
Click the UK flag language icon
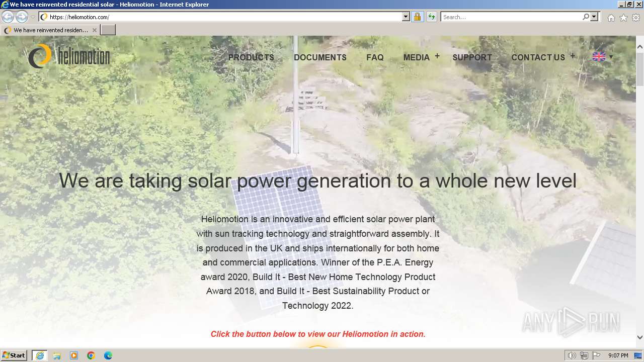[599, 57]
